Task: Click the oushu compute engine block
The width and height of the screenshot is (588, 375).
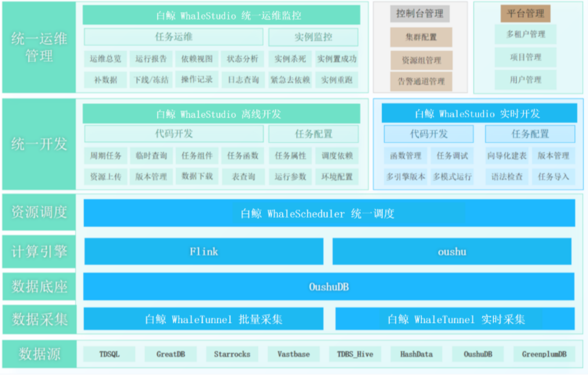Action: pos(452,251)
